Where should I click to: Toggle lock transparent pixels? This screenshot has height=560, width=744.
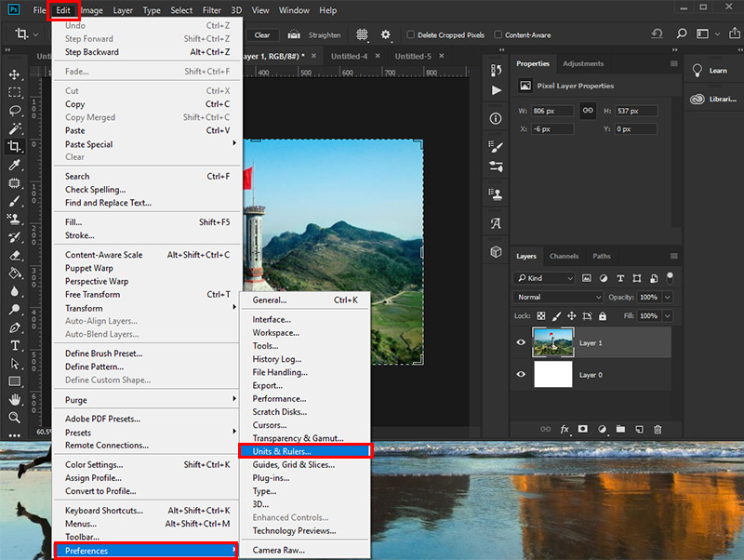541,316
